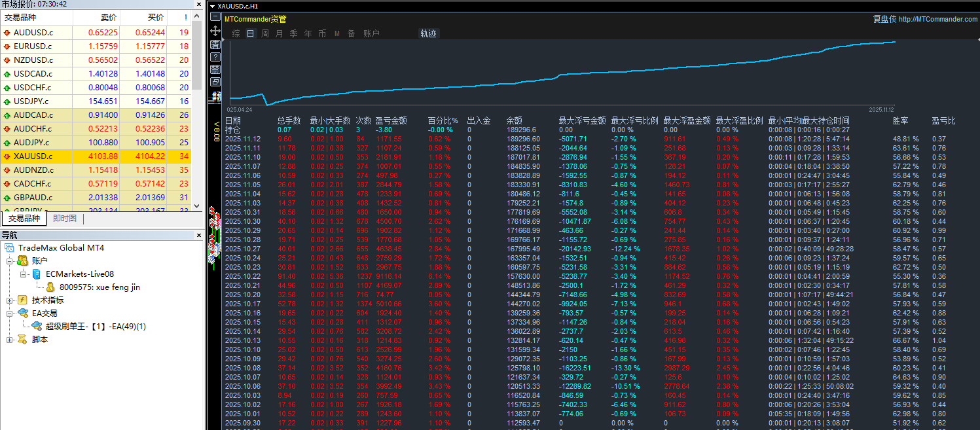The width and height of the screenshot is (980, 430).
Task: Toggle the 轨迹 track button
Action: click(428, 33)
